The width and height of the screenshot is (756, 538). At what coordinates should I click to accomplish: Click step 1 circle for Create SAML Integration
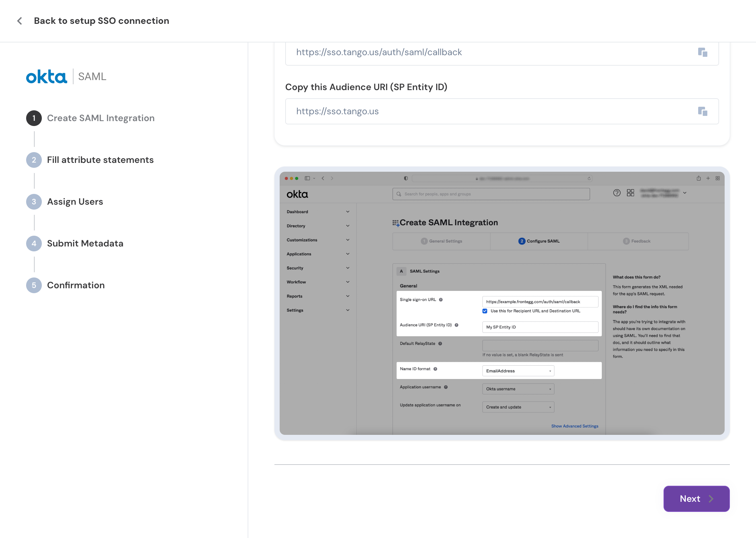coord(34,118)
